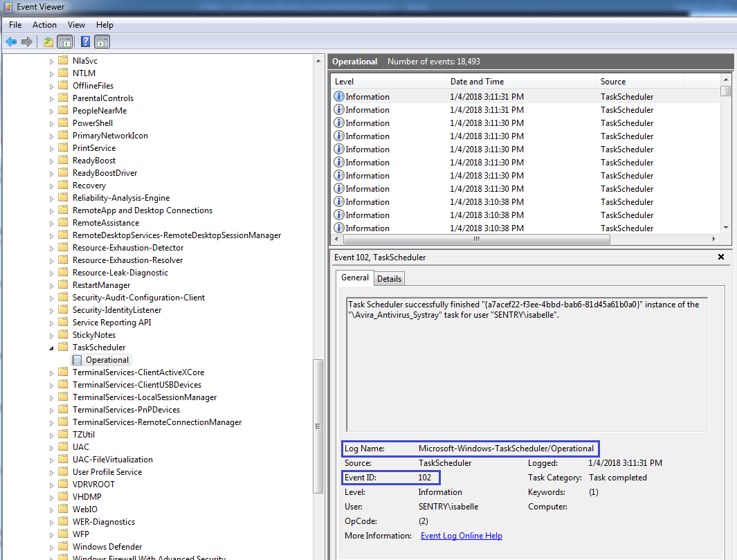Click the Up one level folder icon
This screenshot has width=737, height=560.
48,42
